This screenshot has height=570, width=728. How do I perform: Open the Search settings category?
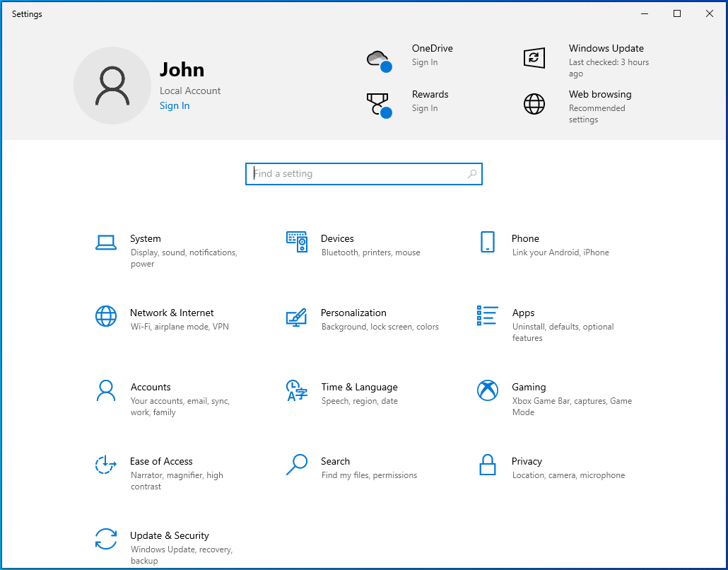(335, 467)
